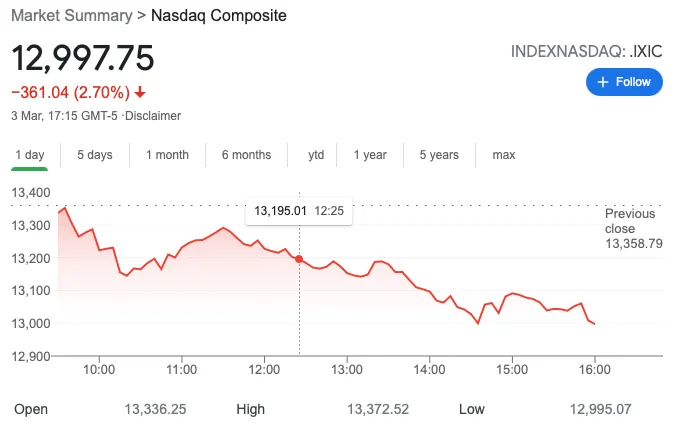This screenshot has height=432, width=679.
Task: Switch to the 1 year view
Action: [370, 155]
